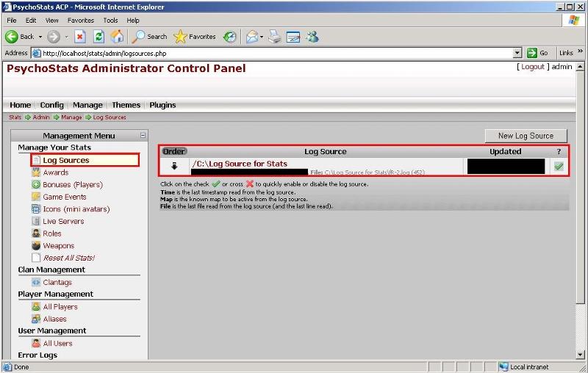Open the Live Servers menu link
This screenshot has width=588, height=373.
click(x=63, y=221)
